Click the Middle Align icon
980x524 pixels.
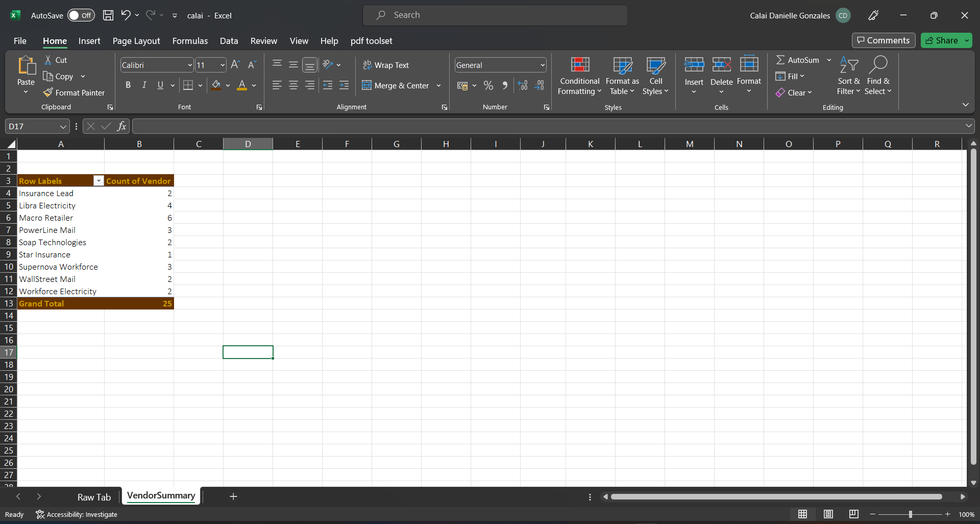pos(293,65)
